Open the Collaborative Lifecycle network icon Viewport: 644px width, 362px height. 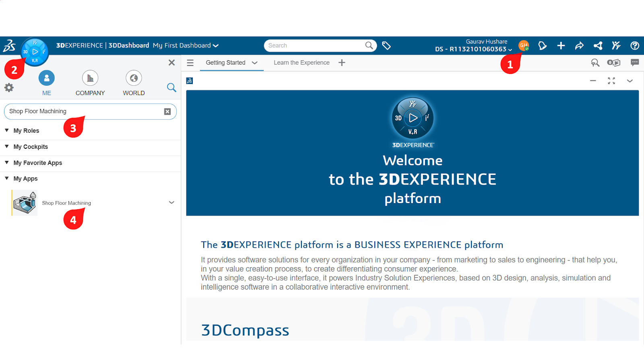coord(598,45)
